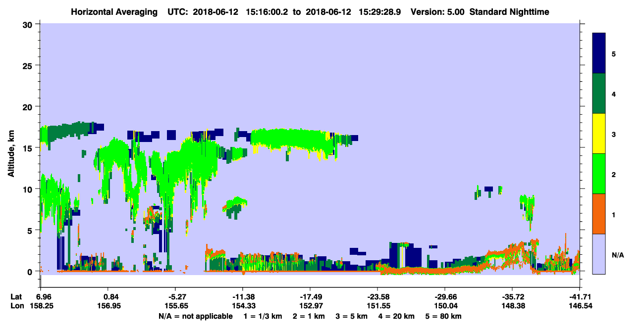Image resolution: width=644 pixels, height=330 pixels.
Task: Click '5 = 80 km' legend entry
Action: coord(444,316)
